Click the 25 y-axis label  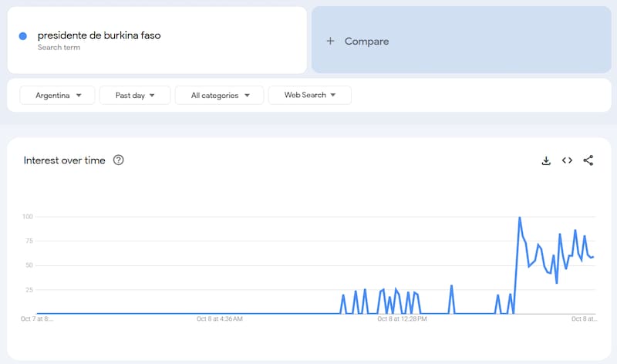pos(29,290)
